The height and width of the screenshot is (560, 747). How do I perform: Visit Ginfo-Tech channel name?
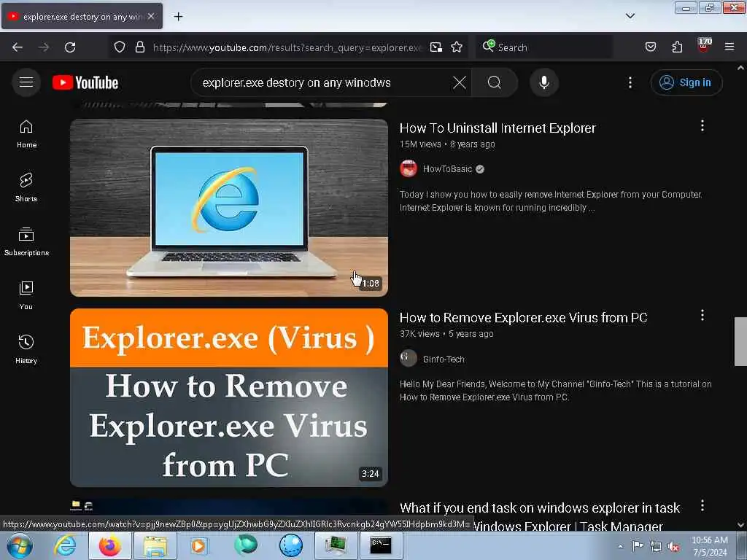click(444, 359)
